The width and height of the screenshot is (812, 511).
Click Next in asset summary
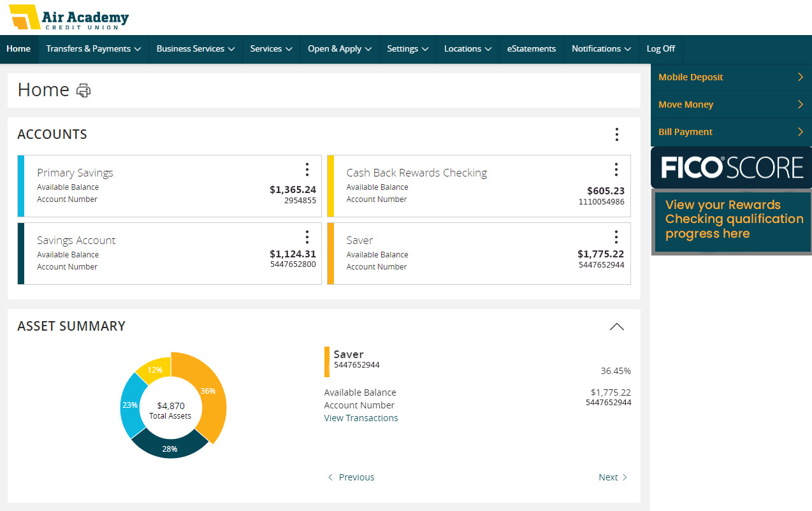click(613, 477)
